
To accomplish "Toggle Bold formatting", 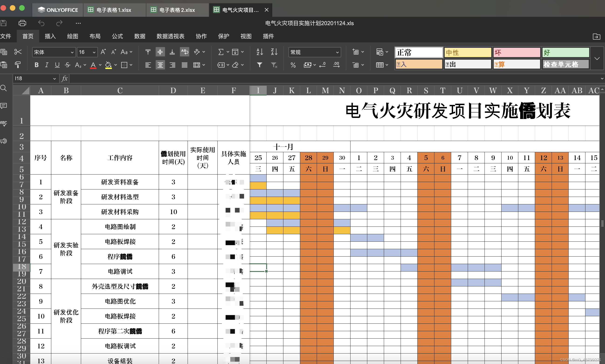I will click(x=37, y=65).
